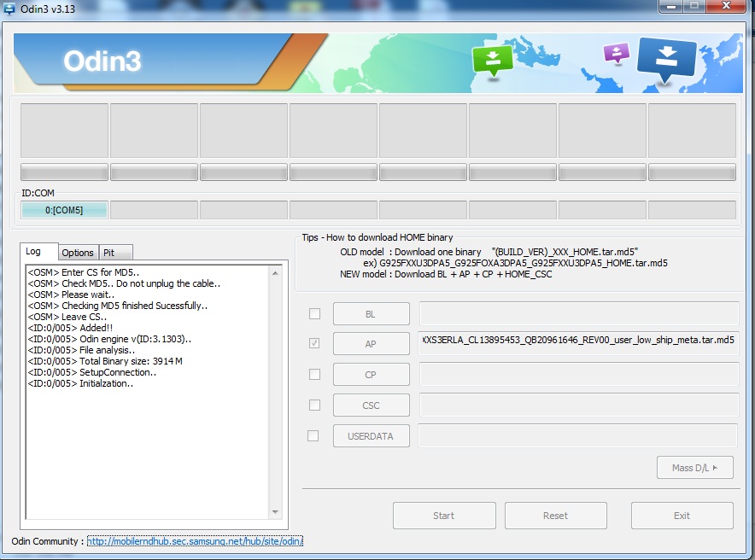Enable the CP checkbox

(x=314, y=374)
